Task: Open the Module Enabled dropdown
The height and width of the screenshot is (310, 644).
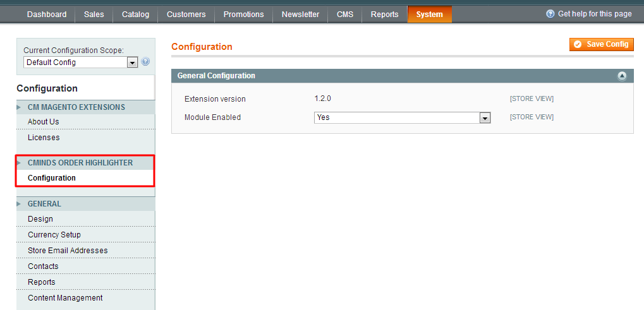Action: click(x=402, y=117)
